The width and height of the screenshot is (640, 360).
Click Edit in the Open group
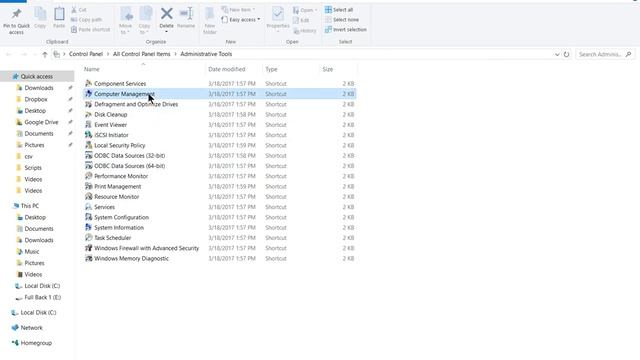pyautogui.click(x=301, y=20)
